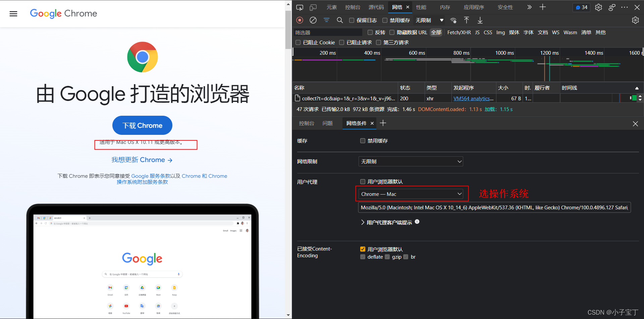This screenshot has width=644, height=319.
Task: Switch to 控制台 drawer tab
Action: (306, 123)
